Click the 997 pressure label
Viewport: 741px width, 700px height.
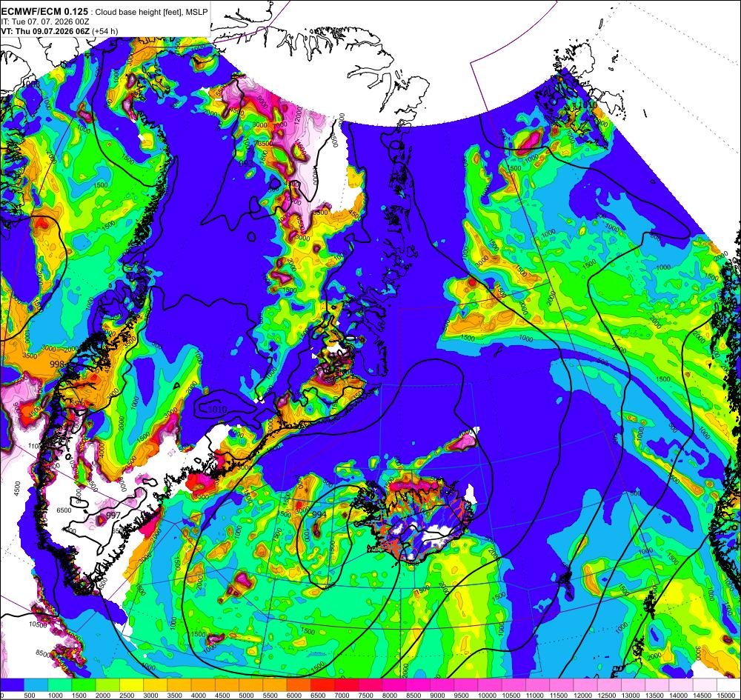click(113, 516)
